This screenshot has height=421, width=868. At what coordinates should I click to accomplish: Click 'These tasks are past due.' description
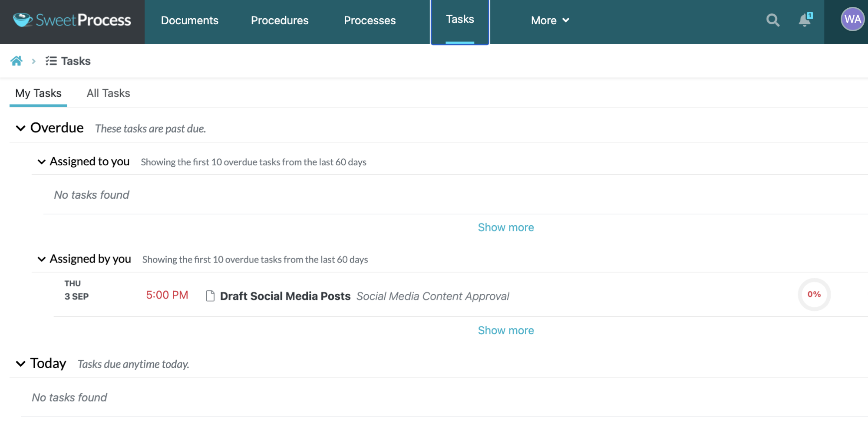150,128
